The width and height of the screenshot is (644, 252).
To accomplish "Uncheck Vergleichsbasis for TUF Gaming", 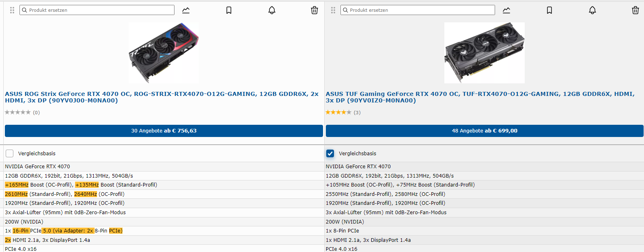I will 330,153.
